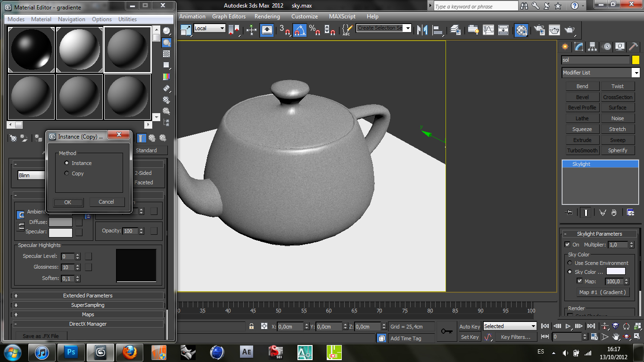Image resolution: width=644 pixels, height=362 pixels.
Task: Select the Sky Color radio button
Action: pos(570,272)
